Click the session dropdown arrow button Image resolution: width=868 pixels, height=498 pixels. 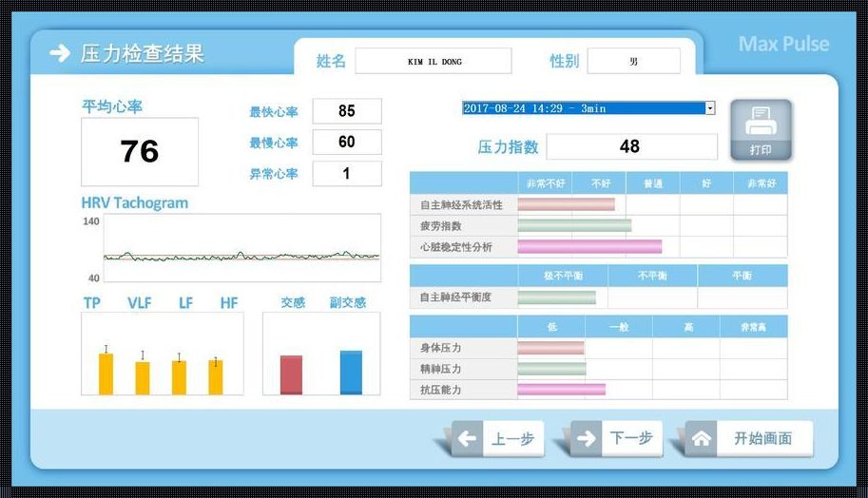click(710, 108)
